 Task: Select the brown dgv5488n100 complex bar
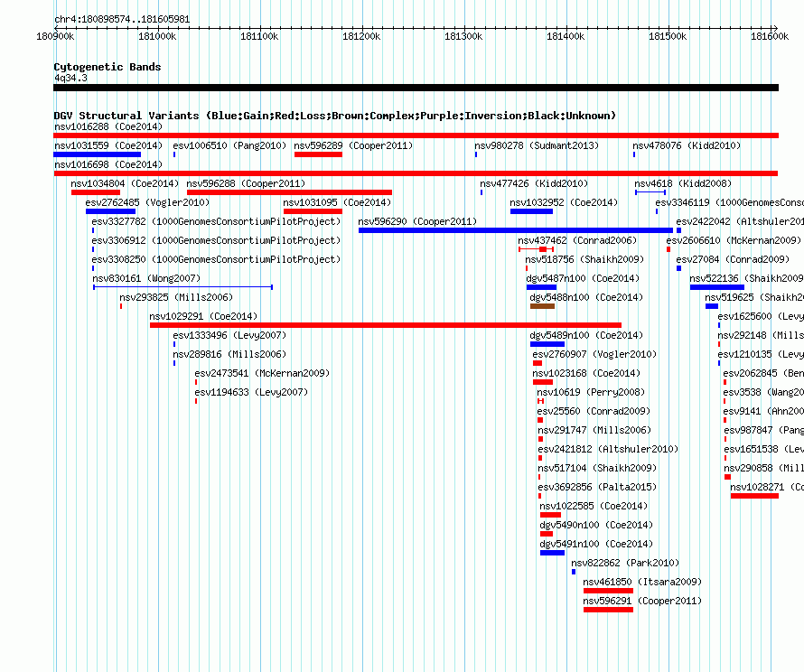point(543,306)
